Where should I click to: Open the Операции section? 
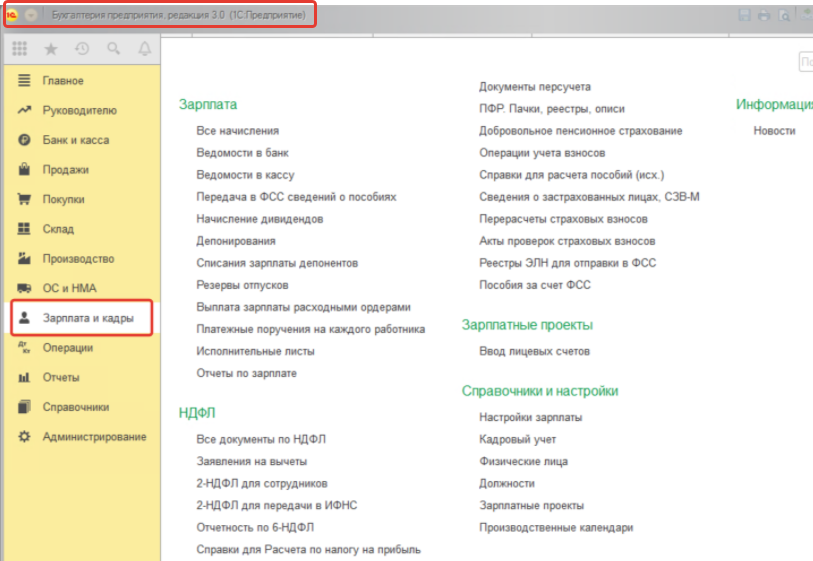tap(68, 348)
